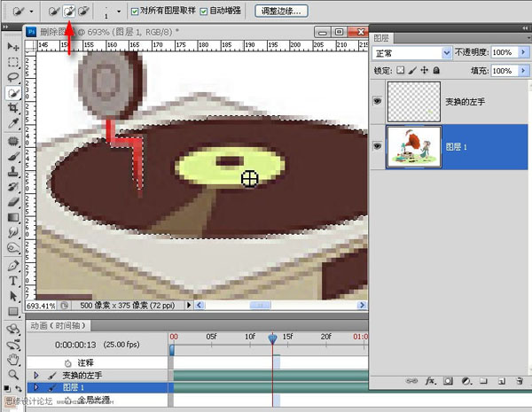Viewport: 532px width, 412px height.
Task: Select the 图层 panel tab
Action: [384, 38]
